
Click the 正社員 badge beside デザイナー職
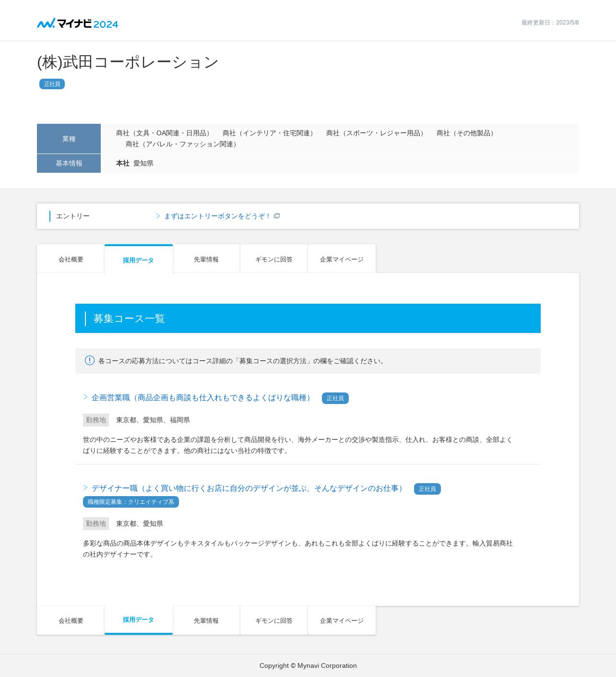[427, 489]
